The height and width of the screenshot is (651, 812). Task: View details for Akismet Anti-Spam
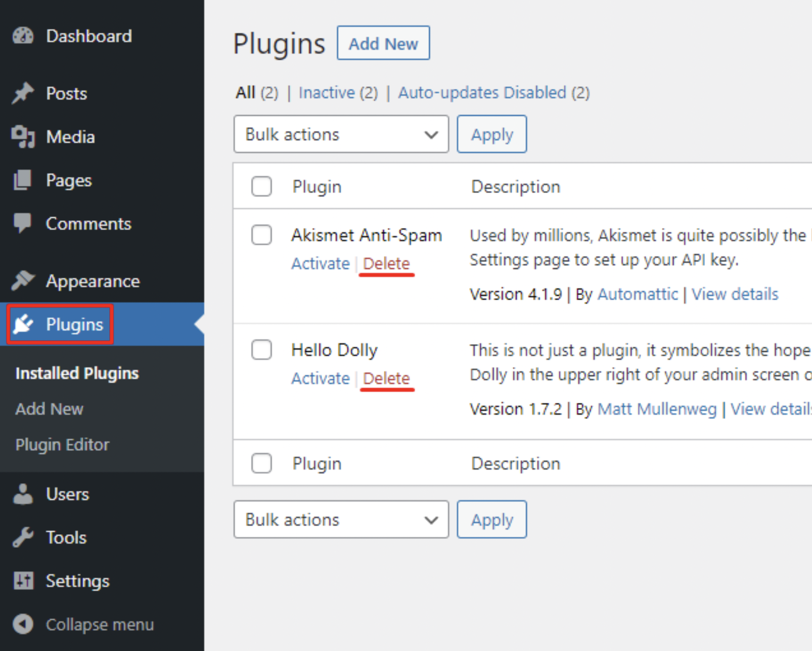point(735,294)
